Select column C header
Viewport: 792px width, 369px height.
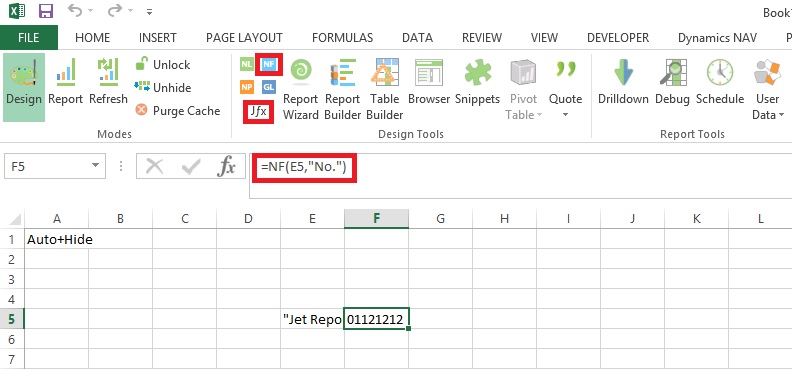tap(184, 219)
